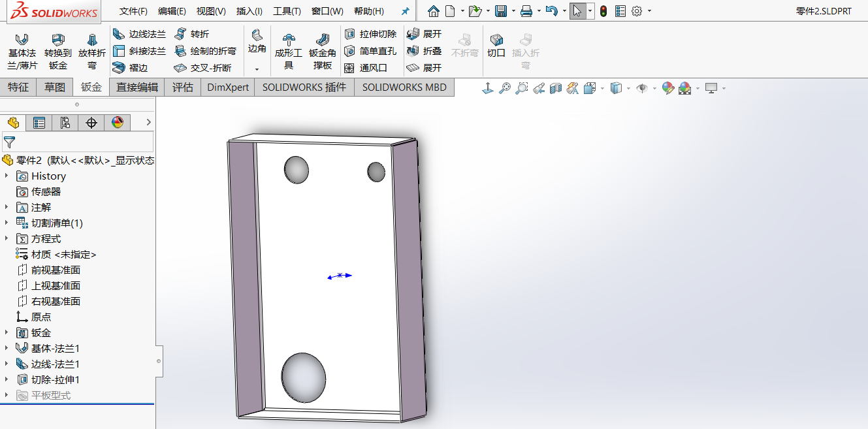Viewport: 868px width, 429px height.
Task: Open the DimXpertManager tab icon
Action: [91, 123]
